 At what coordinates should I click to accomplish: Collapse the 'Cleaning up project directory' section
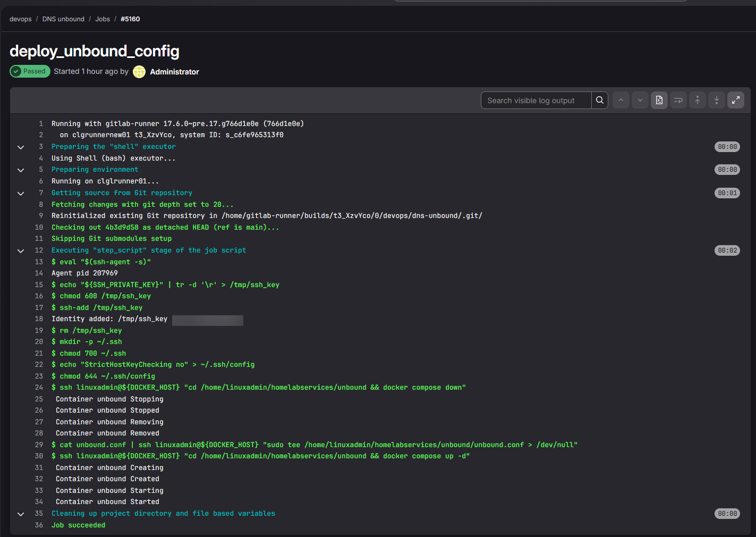tap(21, 514)
